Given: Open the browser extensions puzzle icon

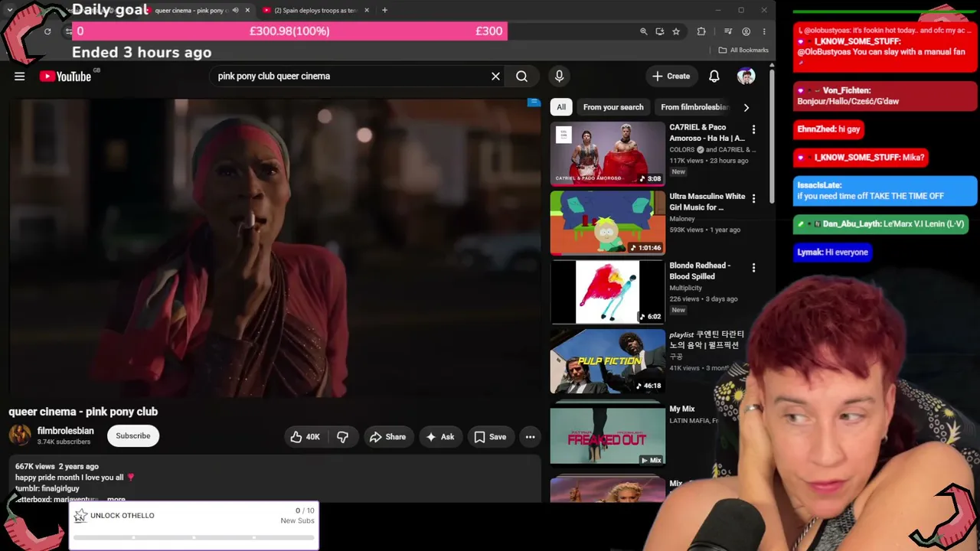Looking at the screenshot, I should point(701,31).
